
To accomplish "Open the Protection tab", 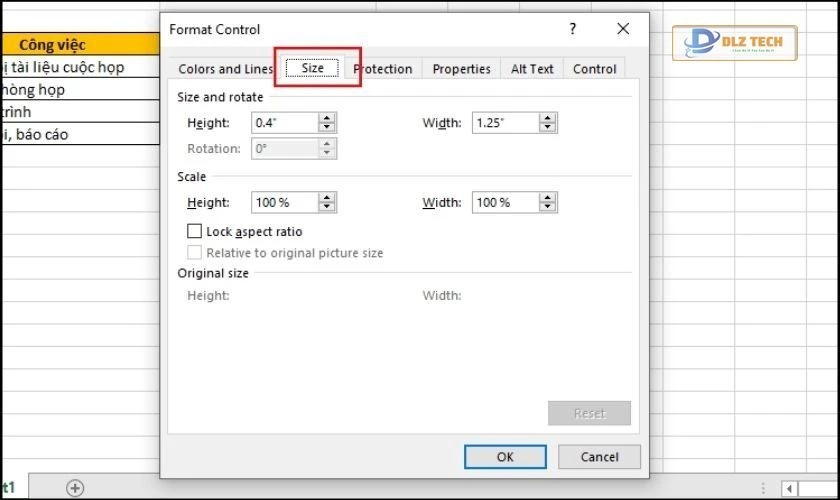I will (x=383, y=69).
